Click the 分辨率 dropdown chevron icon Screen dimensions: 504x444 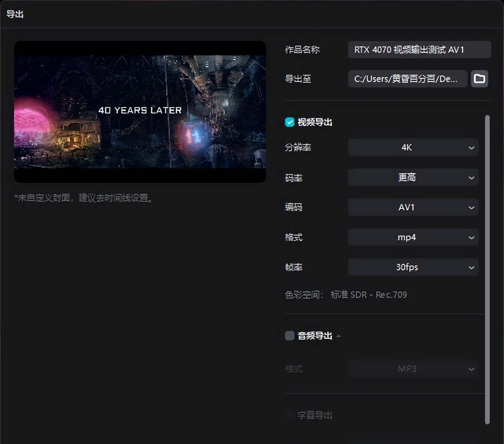(471, 147)
